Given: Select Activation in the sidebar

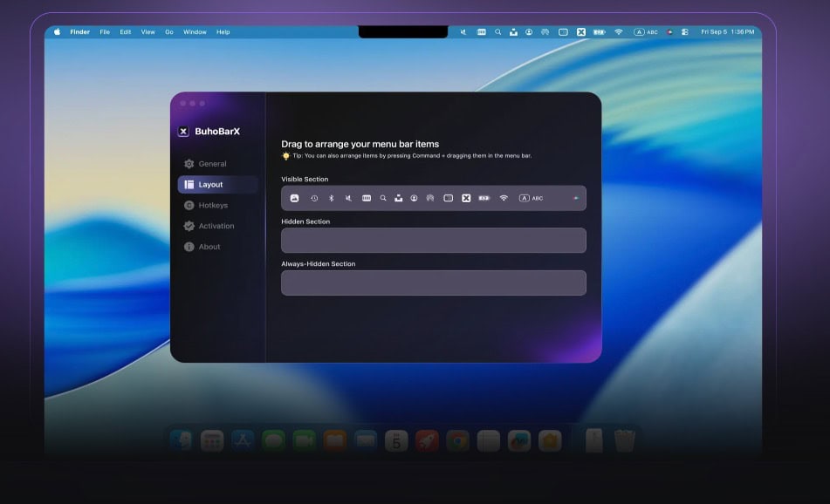Looking at the screenshot, I should point(216,226).
